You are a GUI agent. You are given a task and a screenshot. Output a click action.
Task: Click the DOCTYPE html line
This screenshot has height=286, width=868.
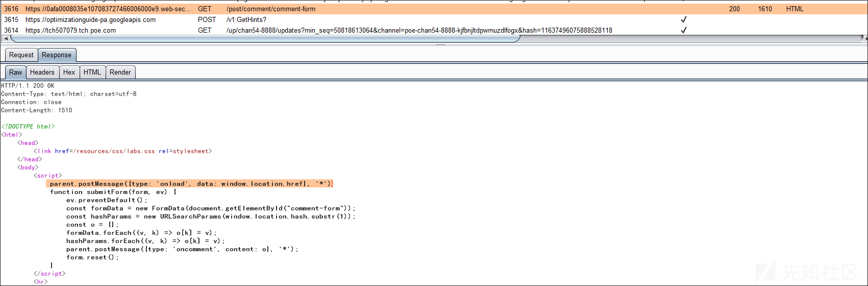point(28,127)
